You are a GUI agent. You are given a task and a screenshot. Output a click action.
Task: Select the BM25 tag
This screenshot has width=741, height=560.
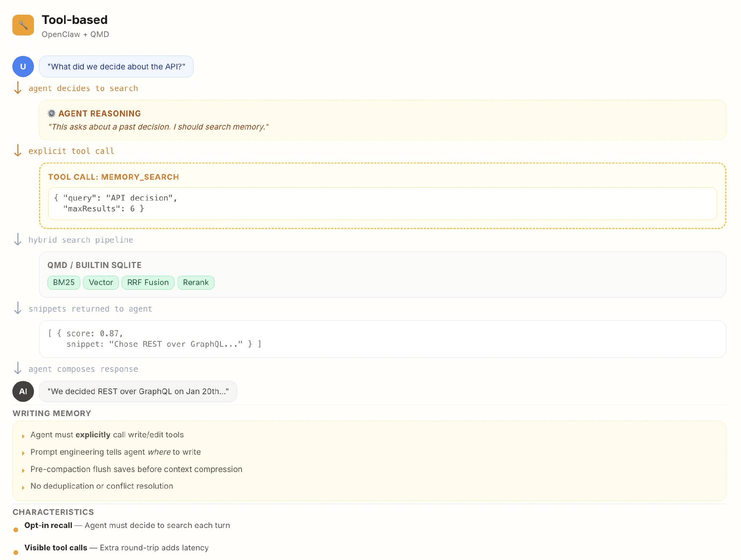pos(64,282)
